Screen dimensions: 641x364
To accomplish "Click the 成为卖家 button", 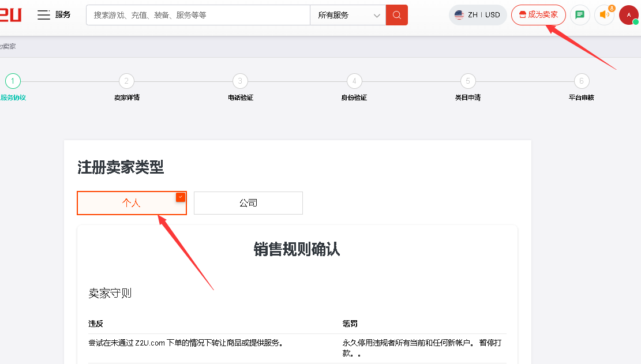I will pos(538,15).
